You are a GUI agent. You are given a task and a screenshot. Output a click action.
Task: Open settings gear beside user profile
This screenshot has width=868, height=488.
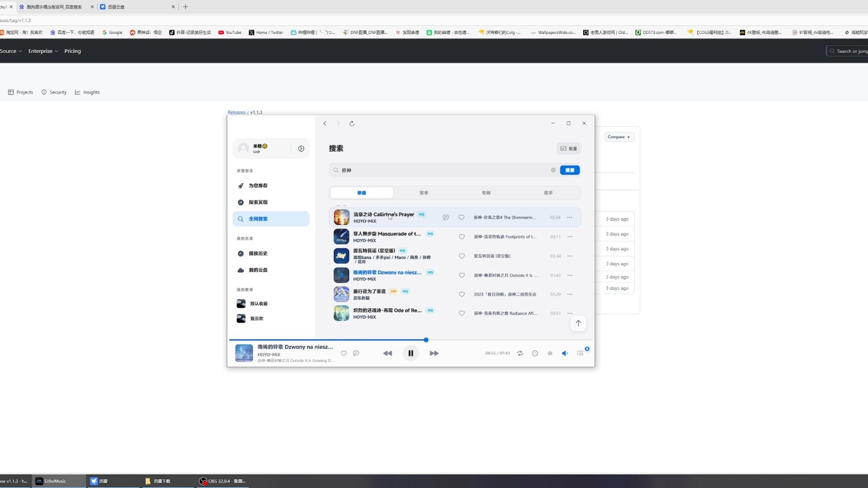pos(301,149)
